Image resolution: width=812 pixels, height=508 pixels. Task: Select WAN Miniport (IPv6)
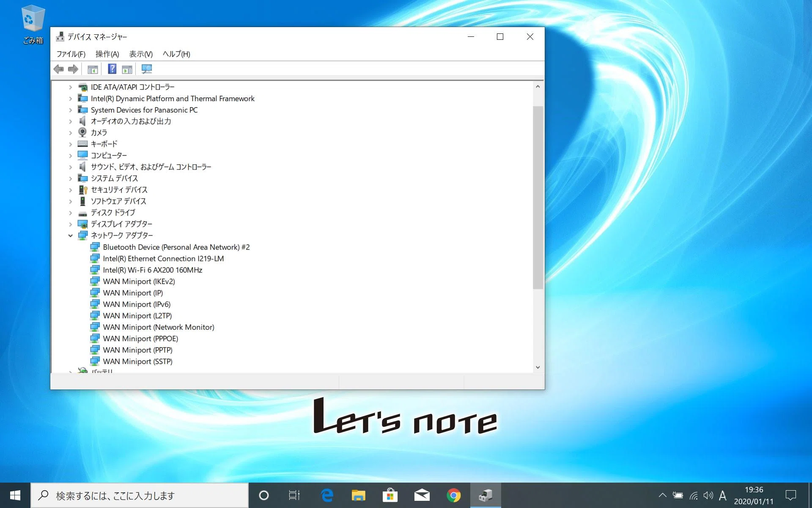137,304
